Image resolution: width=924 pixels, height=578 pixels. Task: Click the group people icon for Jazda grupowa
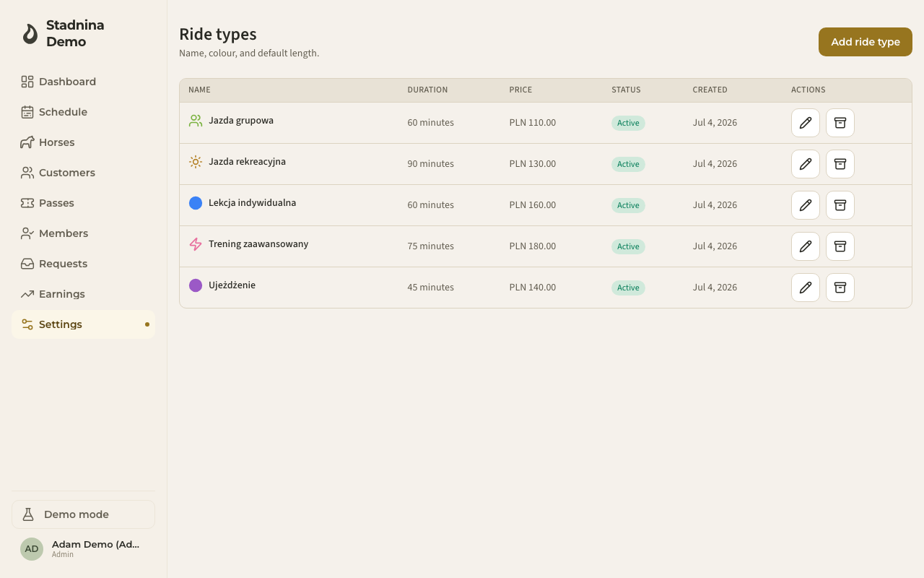tap(196, 121)
